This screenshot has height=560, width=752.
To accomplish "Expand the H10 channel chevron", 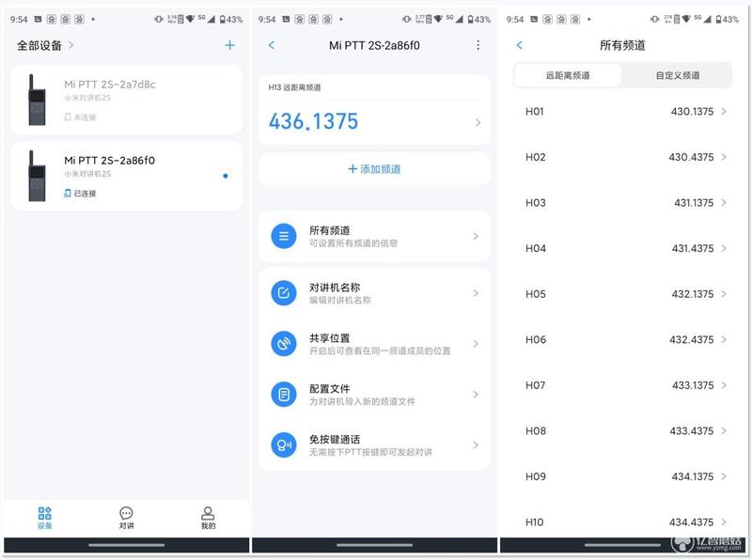I will pos(724,522).
